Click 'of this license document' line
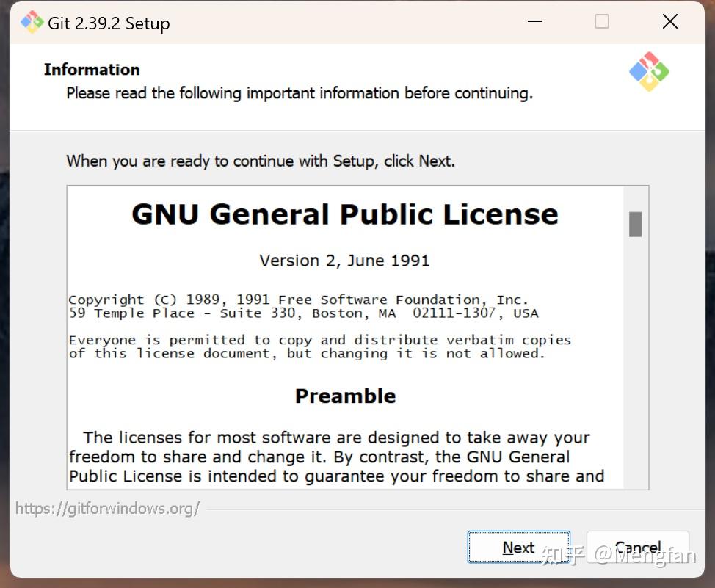This screenshot has height=588, width=715. click(307, 354)
